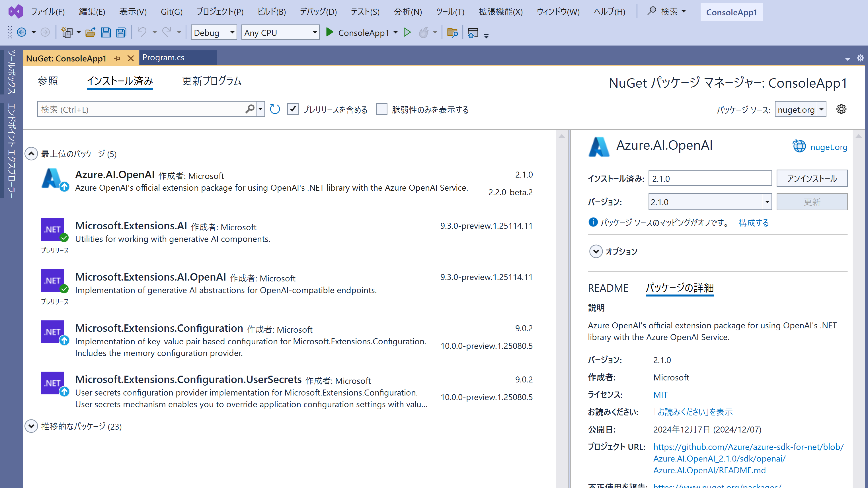
Task: Open the README tab
Action: coord(608,288)
